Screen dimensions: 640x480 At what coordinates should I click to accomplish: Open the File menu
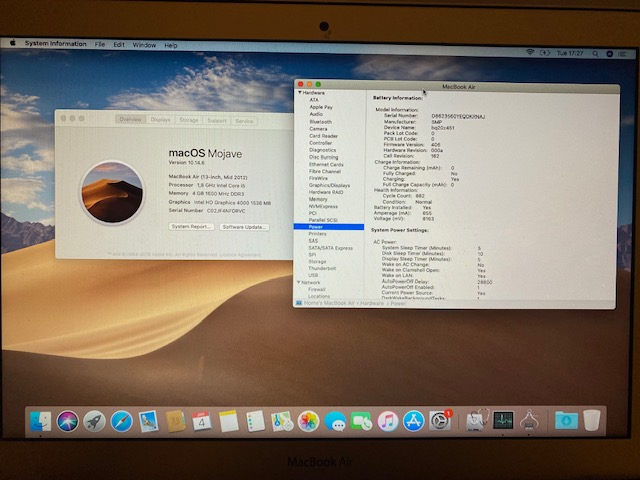pos(100,44)
